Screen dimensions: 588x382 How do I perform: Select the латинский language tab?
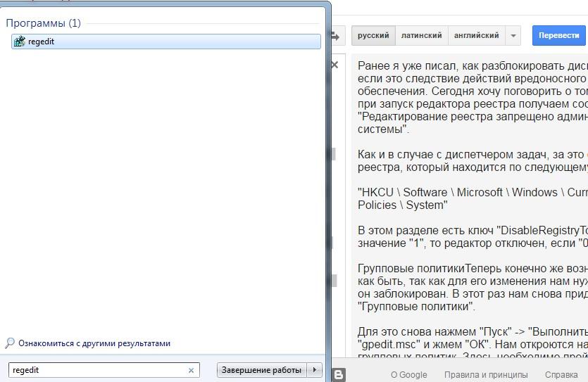pyautogui.click(x=422, y=36)
